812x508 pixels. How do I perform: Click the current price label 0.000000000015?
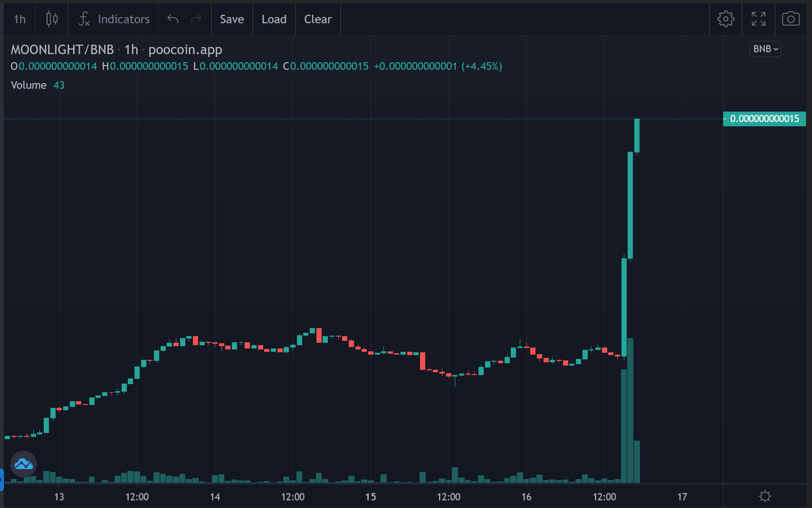tap(764, 118)
